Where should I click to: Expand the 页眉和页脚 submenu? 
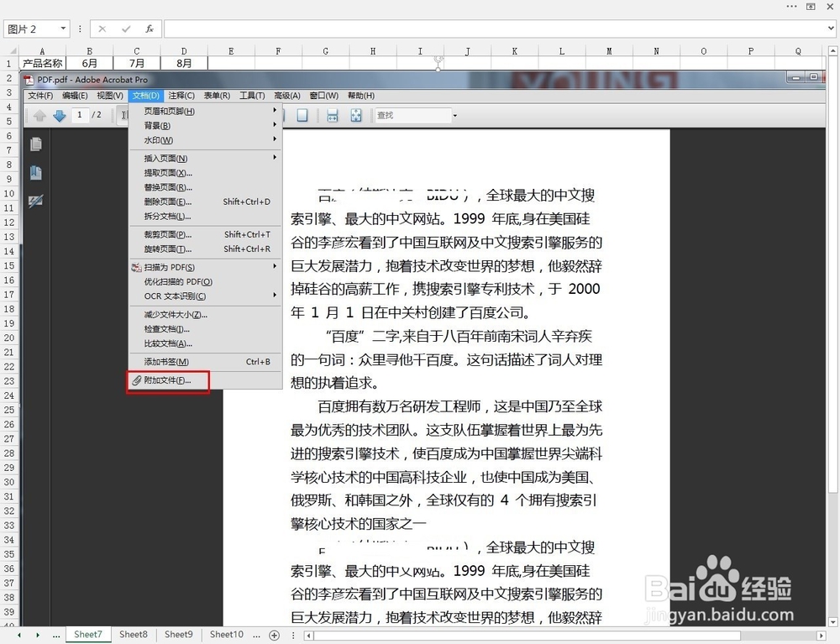[x=275, y=110]
